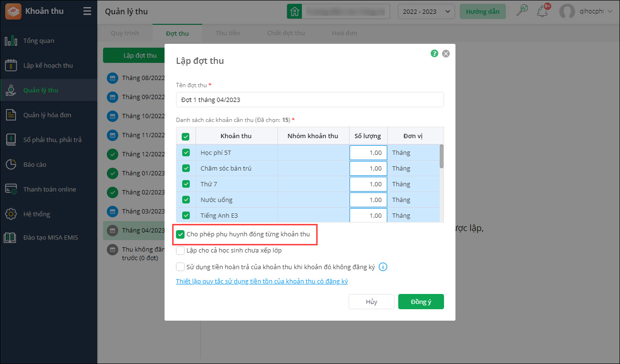This screenshot has width=620, height=364.
Task: Click the Hủy button
Action: point(372,302)
